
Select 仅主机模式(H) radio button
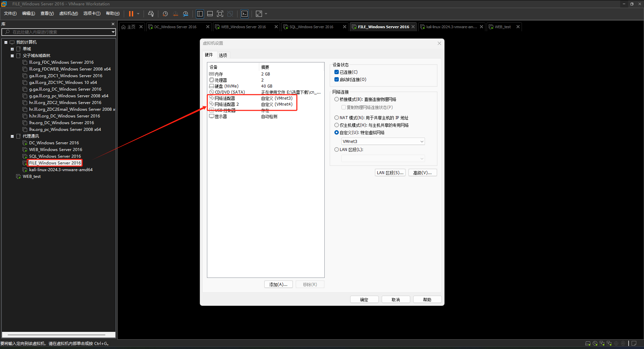(336, 125)
